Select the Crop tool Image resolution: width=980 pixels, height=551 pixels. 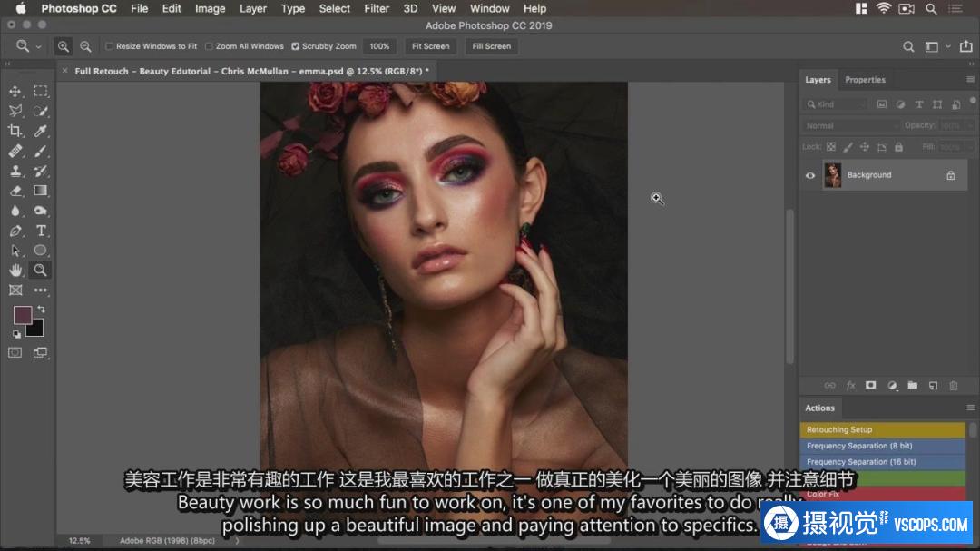pyautogui.click(x=15, y=132)
